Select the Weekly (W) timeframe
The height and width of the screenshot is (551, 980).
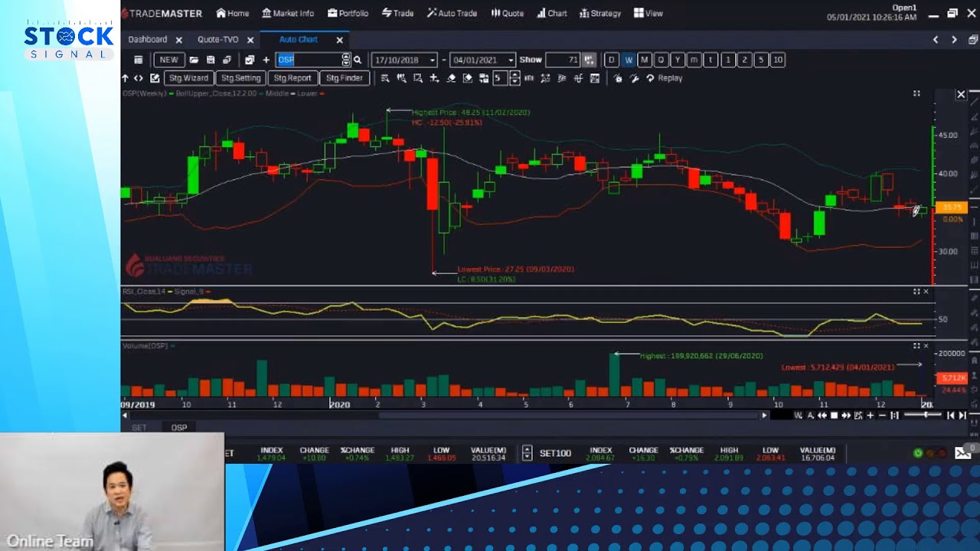pos(629,60)
